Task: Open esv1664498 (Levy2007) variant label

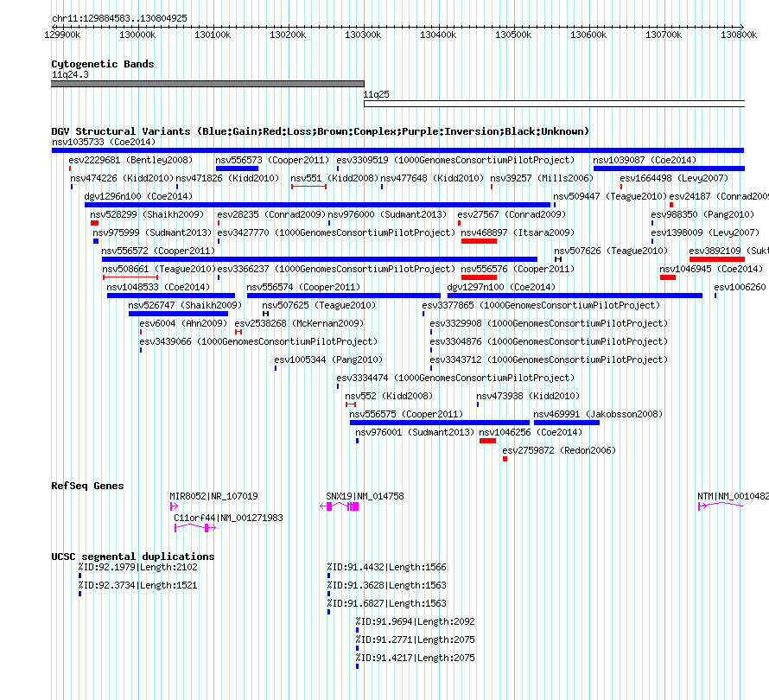Action: click(674, 178)
